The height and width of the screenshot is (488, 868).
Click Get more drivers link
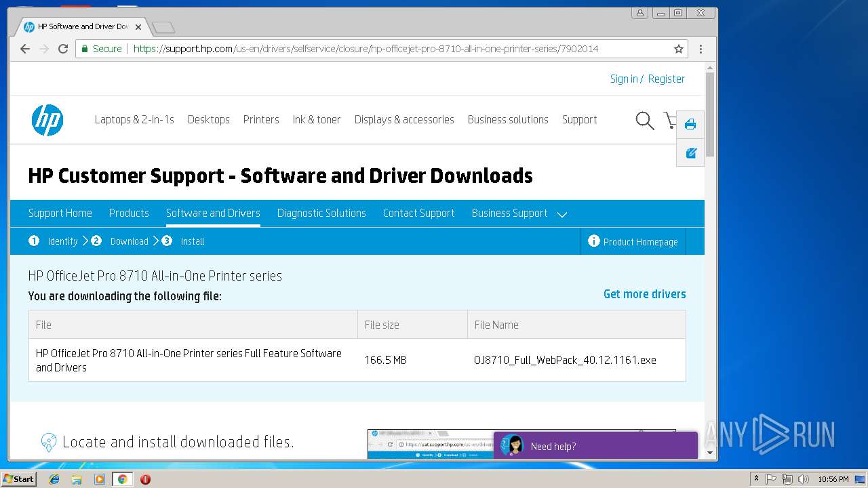tap(645, 294)
